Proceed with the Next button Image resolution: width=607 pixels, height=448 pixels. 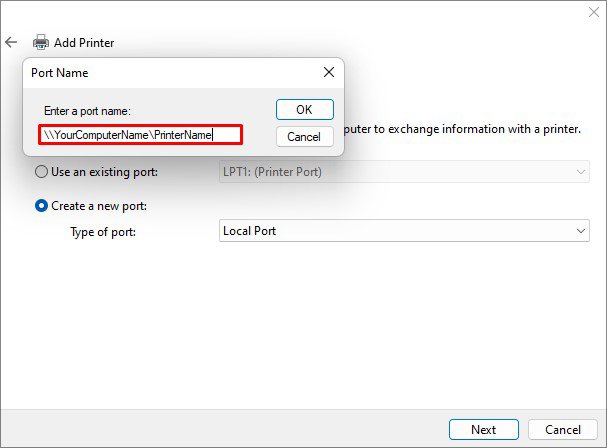[x=483, y=429]
